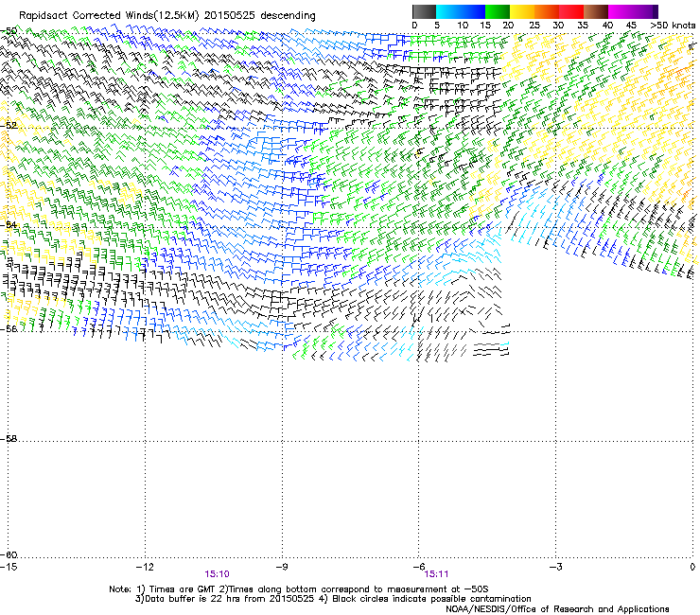Click the gray 0-5 knots legend swatch

pos(424,11)
